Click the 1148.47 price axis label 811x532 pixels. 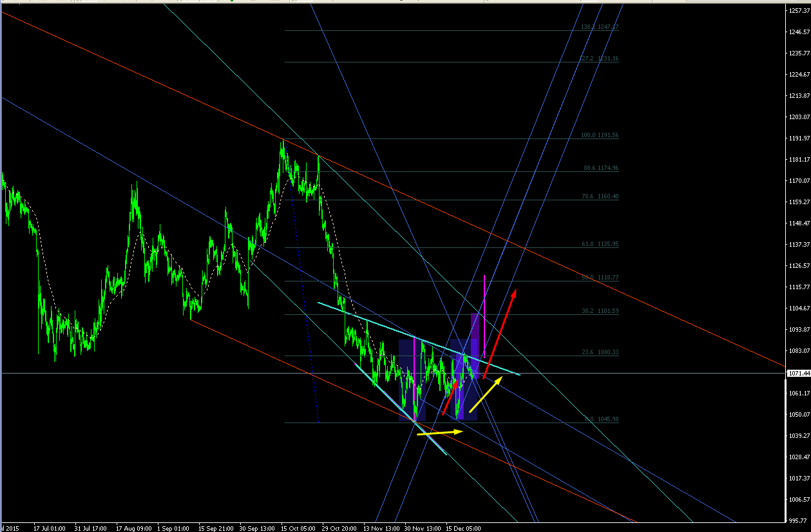[799, 223]
